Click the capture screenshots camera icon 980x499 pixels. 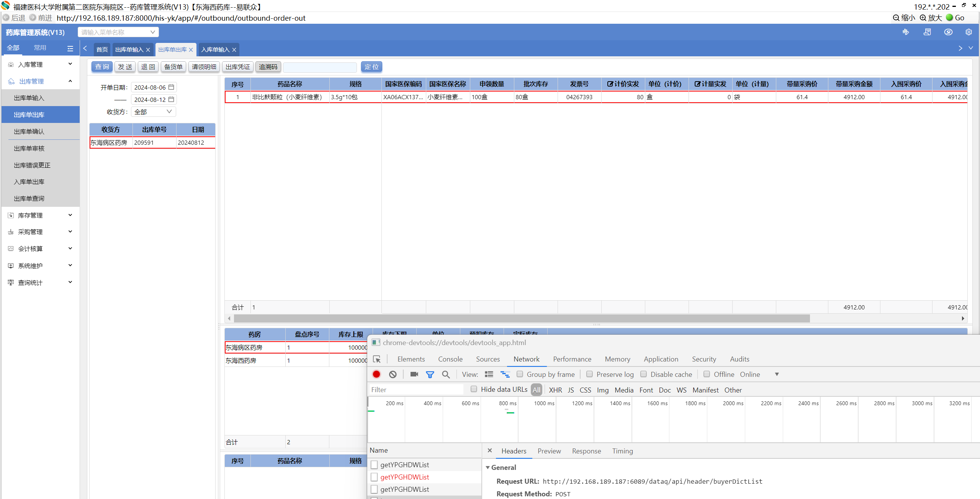[x=414, y=374]
